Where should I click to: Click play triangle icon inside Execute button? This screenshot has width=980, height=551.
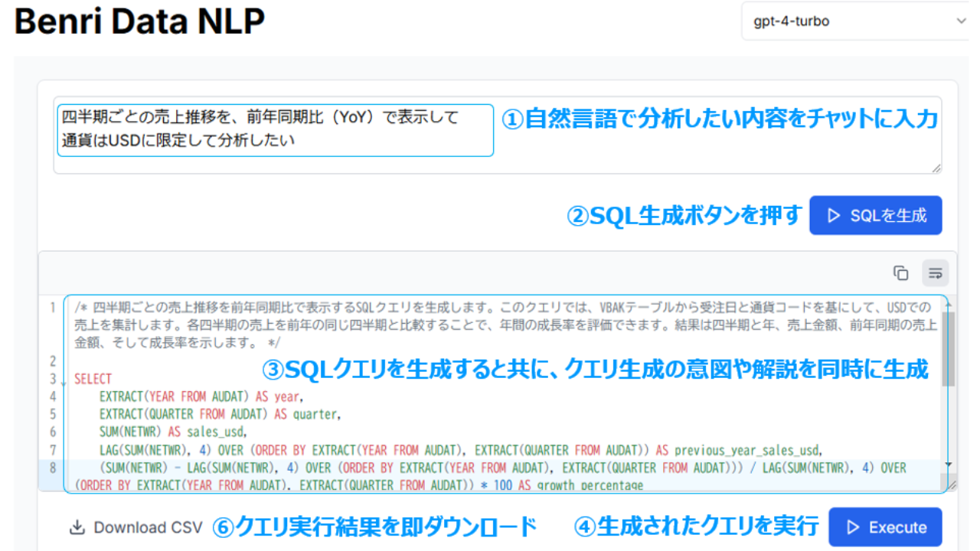pos(854,527)
